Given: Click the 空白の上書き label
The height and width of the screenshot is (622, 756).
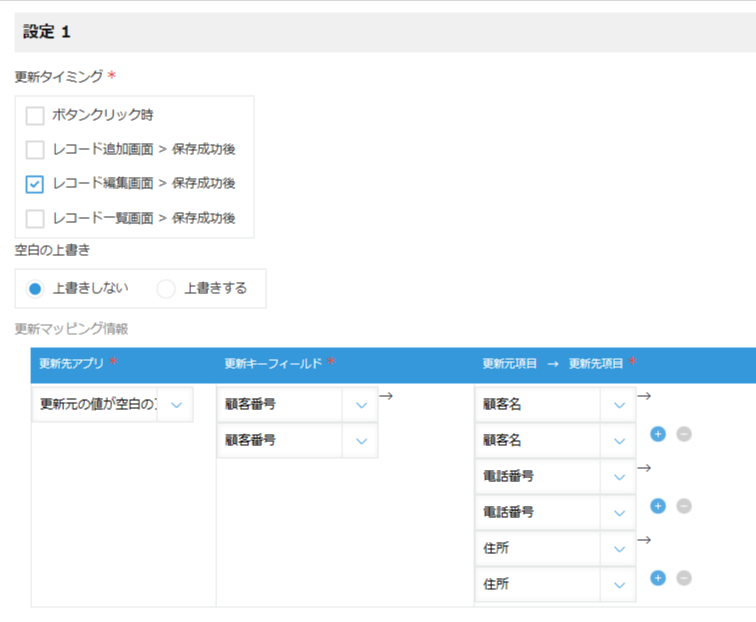Looking at the screenshot, I should click(x=52, y=250).
